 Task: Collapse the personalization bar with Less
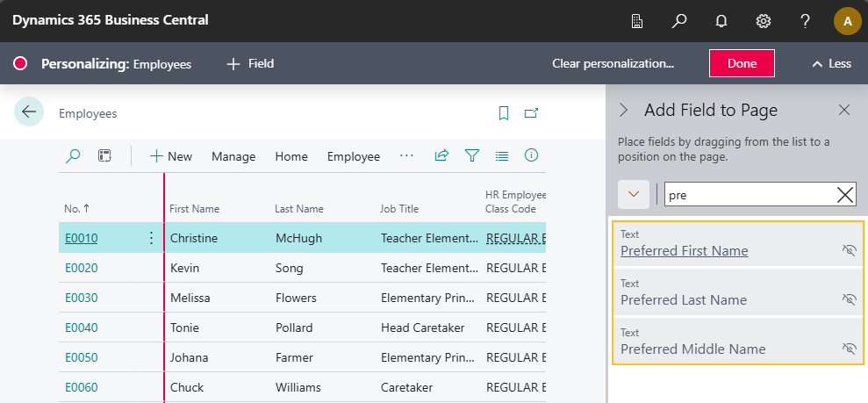pyautogui.click(x=831, y=64)
